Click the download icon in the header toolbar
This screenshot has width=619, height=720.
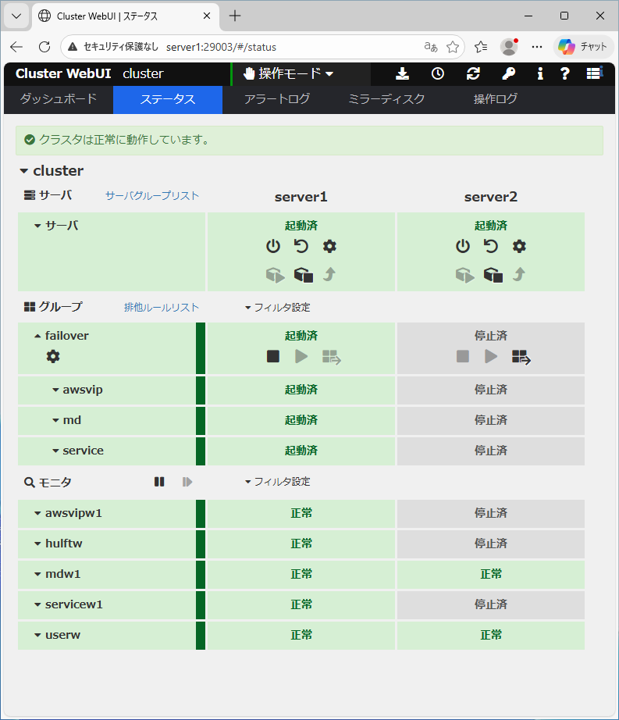[x=402, y=73]
